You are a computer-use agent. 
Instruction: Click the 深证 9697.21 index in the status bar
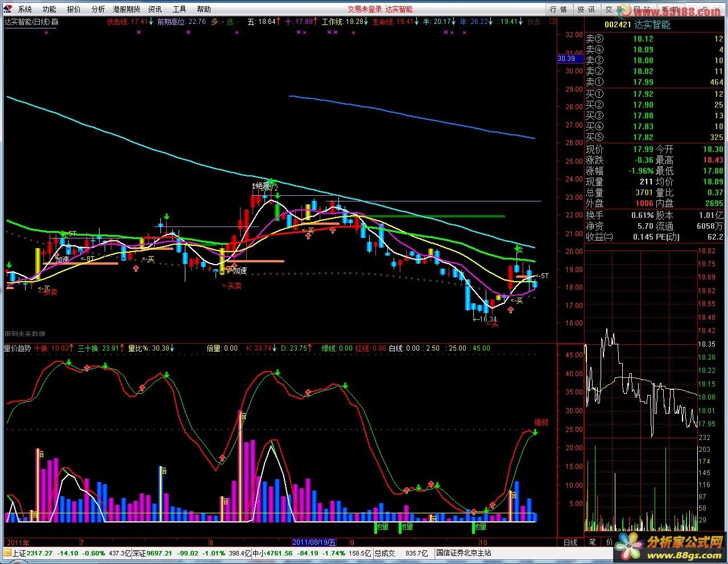click(152, 553)
